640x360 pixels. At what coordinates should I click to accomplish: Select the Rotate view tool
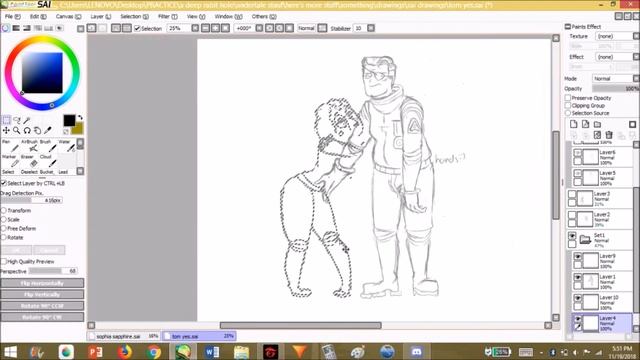(x=27, y=130)
